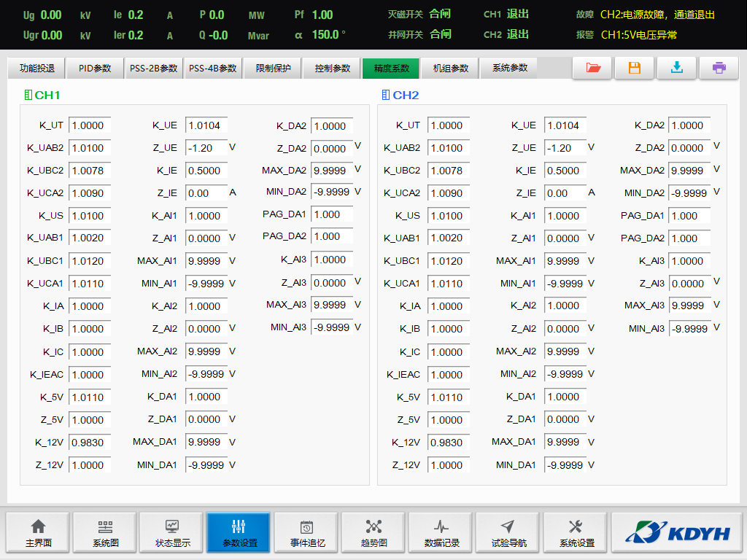The image size is (747, 560).
Task: Go to 主界面 home screen
Action: pyautogui.click(x=38, y=533)
